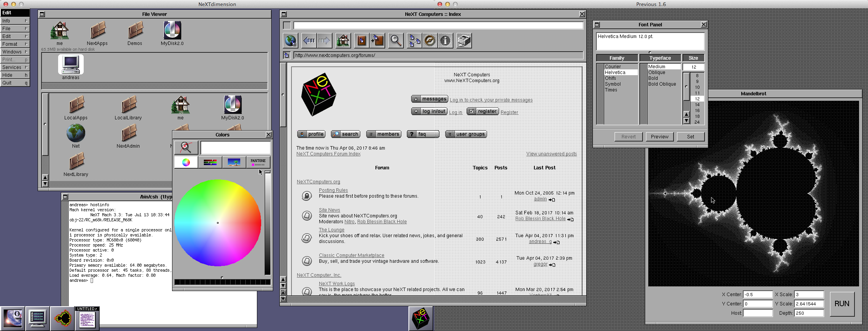The width and height of the screenshot is (868, 331).
Task: Expand the Windows submenu
Action: coord(15,52)
